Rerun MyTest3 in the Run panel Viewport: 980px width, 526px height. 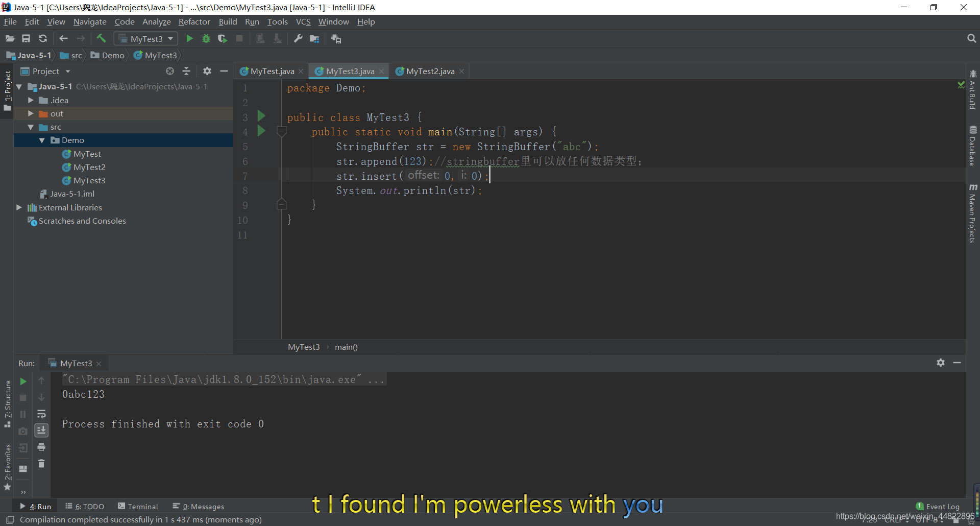click(x=23, y=381)
